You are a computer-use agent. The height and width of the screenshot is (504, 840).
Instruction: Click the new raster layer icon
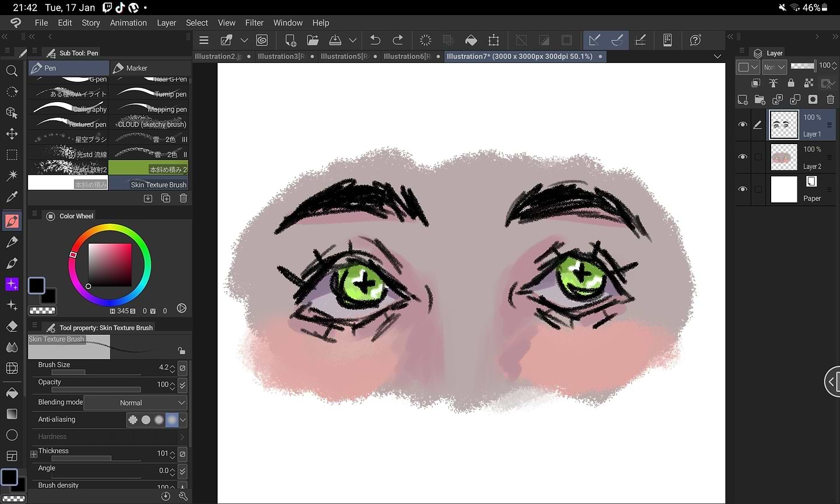tap(743, 100)
